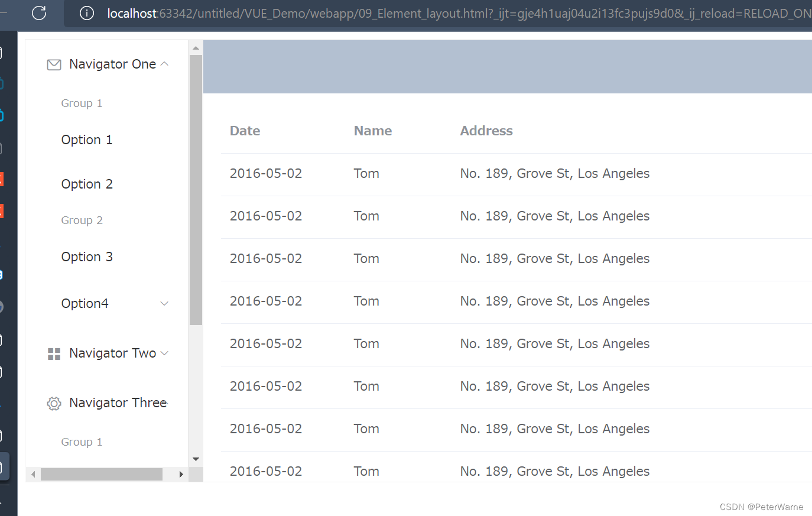
Task: Click Tom in the sixth table row
Action: [x=366, y=386]
